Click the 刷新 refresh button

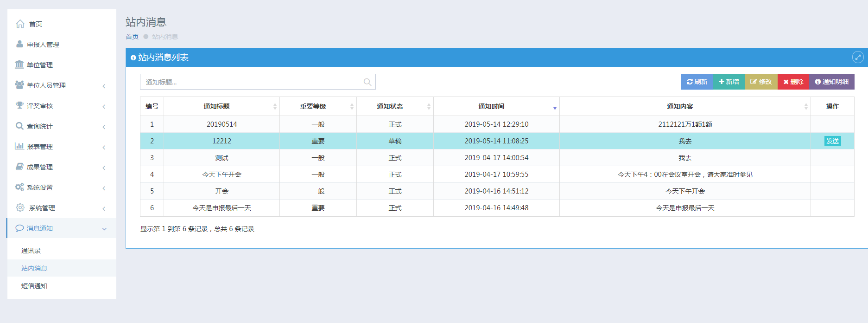pos(697,82)
